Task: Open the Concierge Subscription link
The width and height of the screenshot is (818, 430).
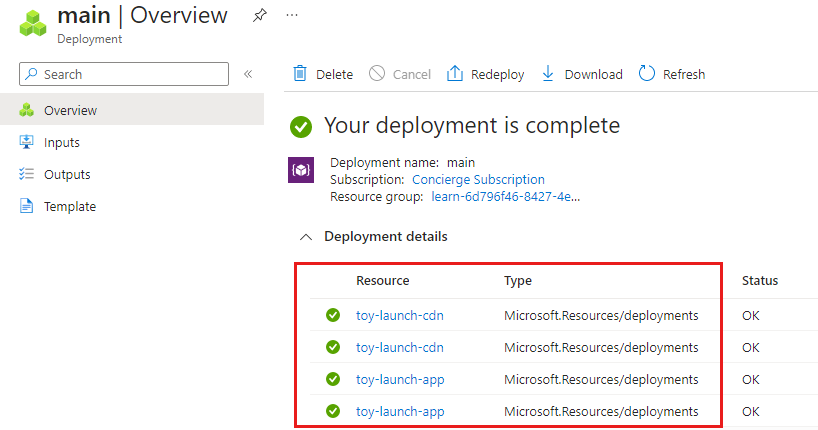Action: tap(478, 179)
